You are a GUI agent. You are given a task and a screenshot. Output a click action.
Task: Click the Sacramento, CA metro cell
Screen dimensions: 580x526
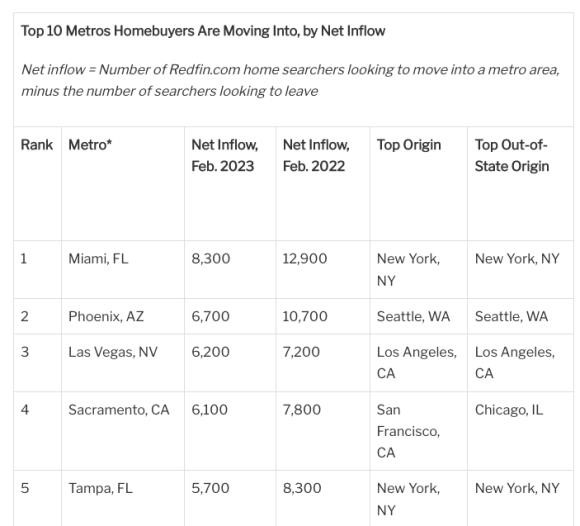click(119, 409)
